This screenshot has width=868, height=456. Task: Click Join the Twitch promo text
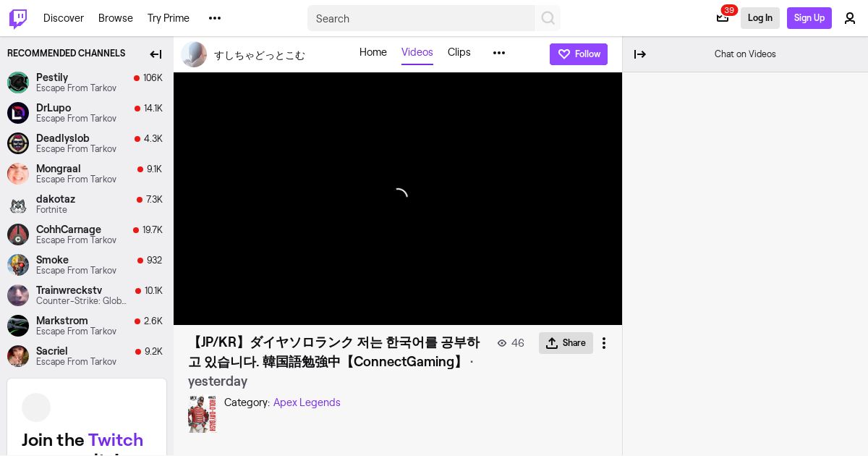[x=82, y=440]
